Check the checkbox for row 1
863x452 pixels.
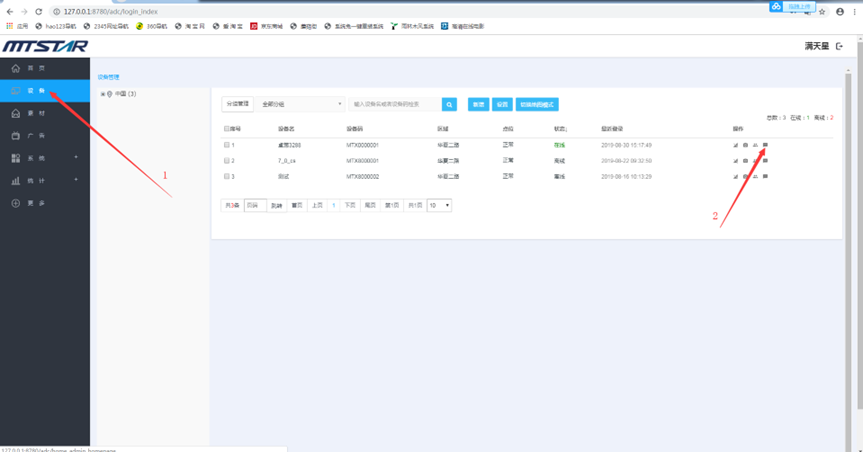pos(228,145)
